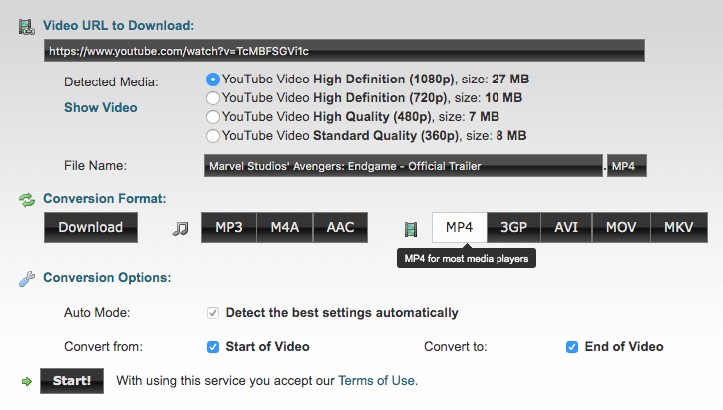Choose the 480p High Quality option
This screenshot has height=410, width=723.
pyautogui.click(x=212, y=117)
